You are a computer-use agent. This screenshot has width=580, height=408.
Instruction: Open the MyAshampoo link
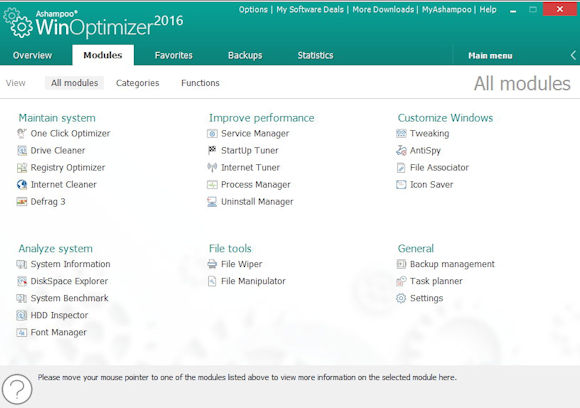(x=447, y=10)
